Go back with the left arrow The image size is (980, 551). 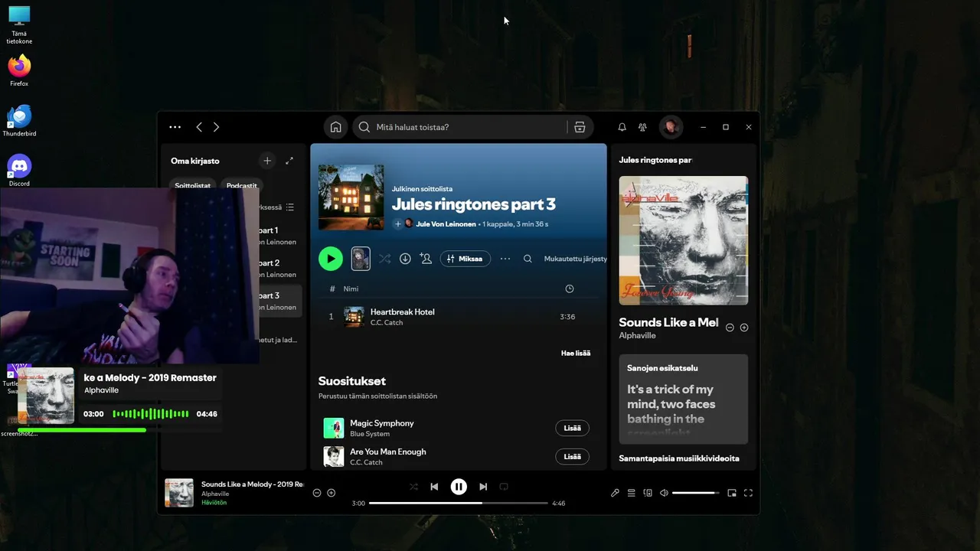pyautogui.click(x=199, y=127)
